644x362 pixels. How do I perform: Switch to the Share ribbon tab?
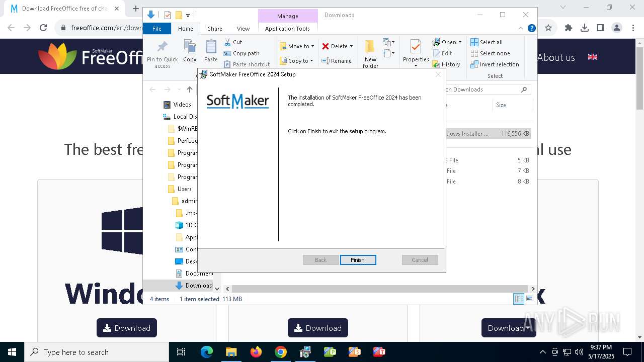point(215,29)
